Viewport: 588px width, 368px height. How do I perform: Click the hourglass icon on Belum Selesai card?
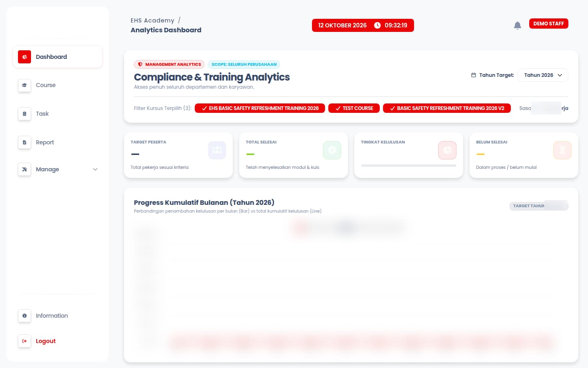(x=562, y=150)
